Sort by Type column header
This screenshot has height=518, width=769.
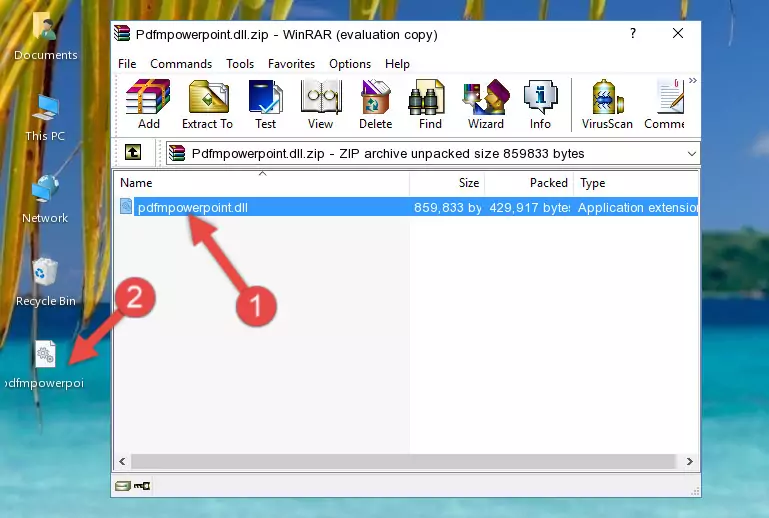[636, 182]
